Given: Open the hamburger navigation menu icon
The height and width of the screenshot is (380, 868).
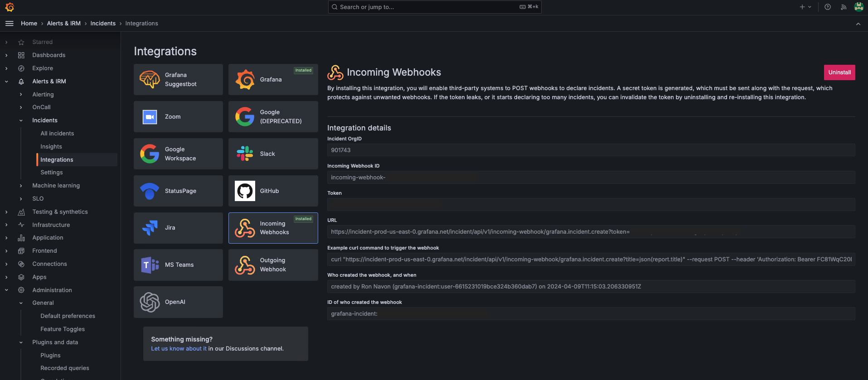Looking at the screenshot, I should 9,24.
